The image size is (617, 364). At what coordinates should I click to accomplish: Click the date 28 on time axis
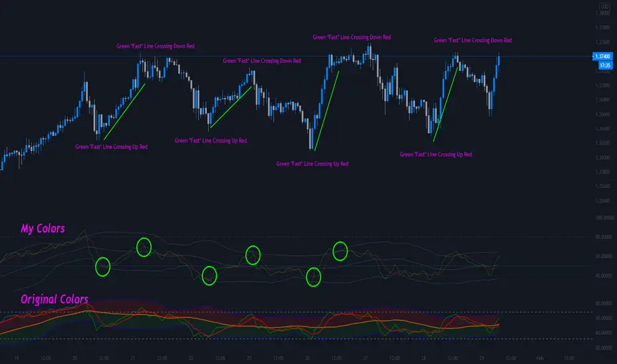pos(424,358)
